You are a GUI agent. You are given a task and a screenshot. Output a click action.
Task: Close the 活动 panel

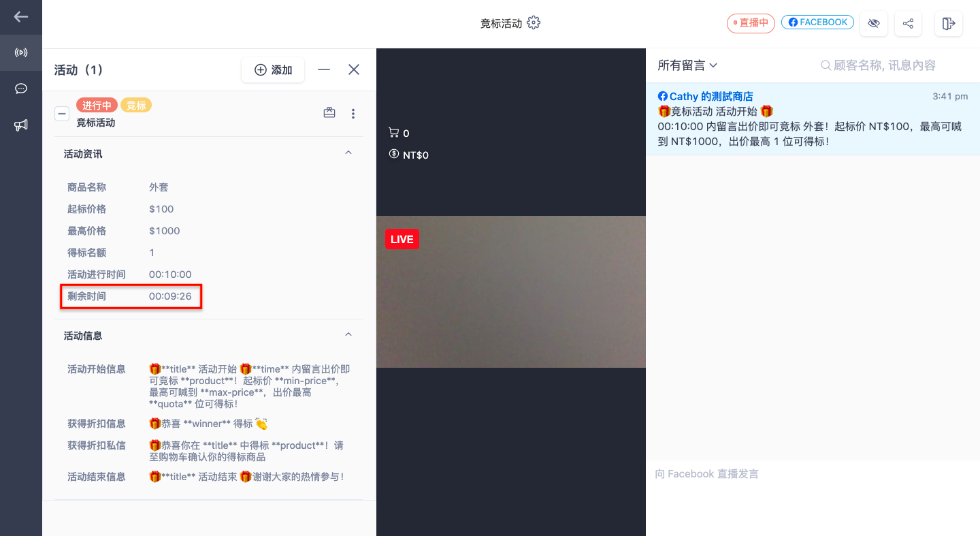point(354,69)
